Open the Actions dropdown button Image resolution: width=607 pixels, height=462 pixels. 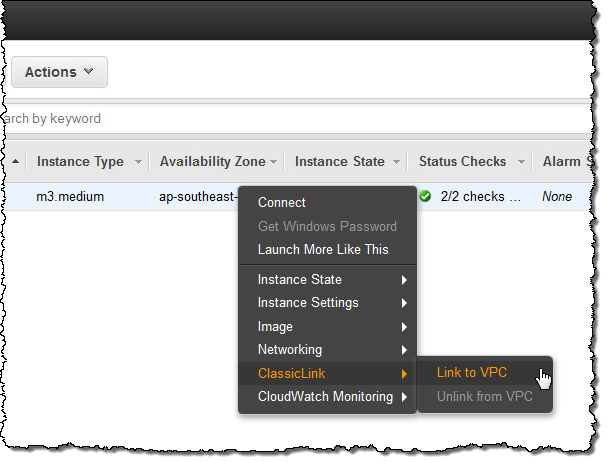59,72
